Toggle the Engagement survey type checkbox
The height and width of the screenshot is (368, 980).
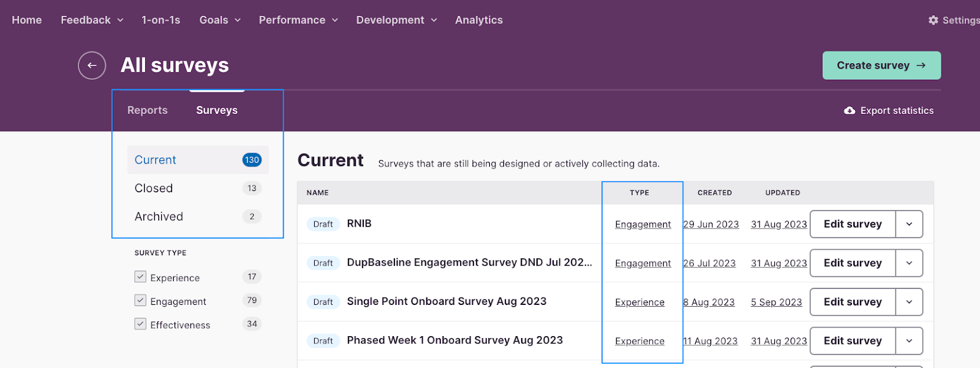pyautogui.click(x=140, y=301)
